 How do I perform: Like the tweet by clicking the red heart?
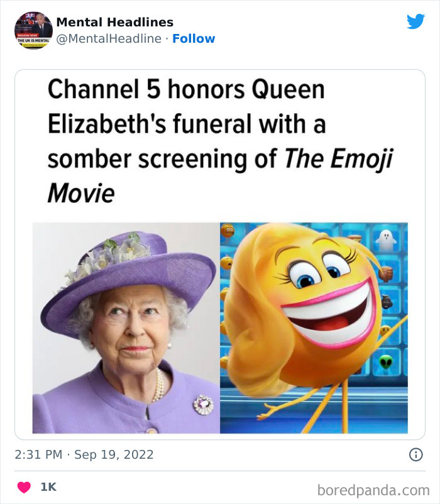click(23, 485)
